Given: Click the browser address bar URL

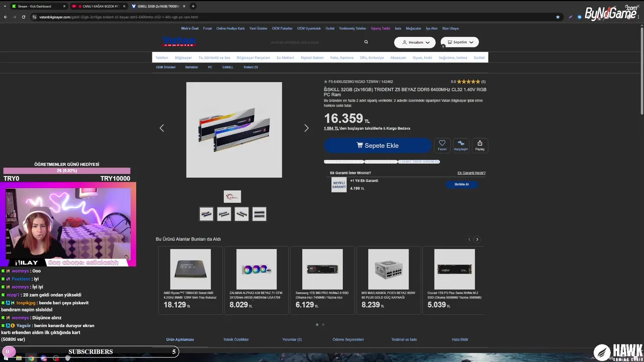Looking at the screenshot, I should [x=118, y=17].
